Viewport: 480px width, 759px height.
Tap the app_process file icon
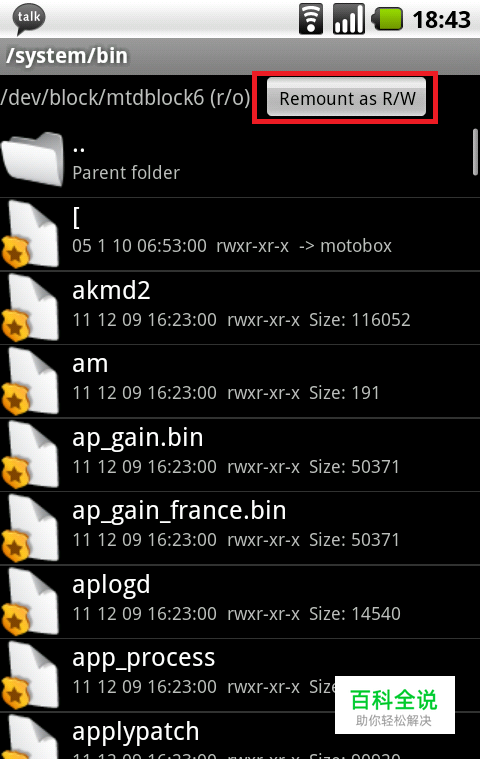tap(31, 675)
